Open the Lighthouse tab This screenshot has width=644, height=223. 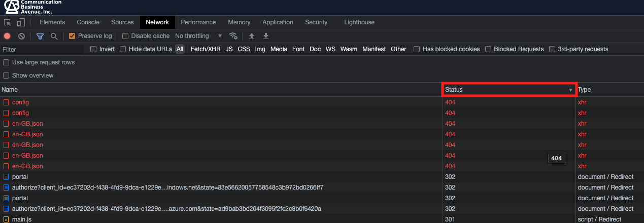359,22
